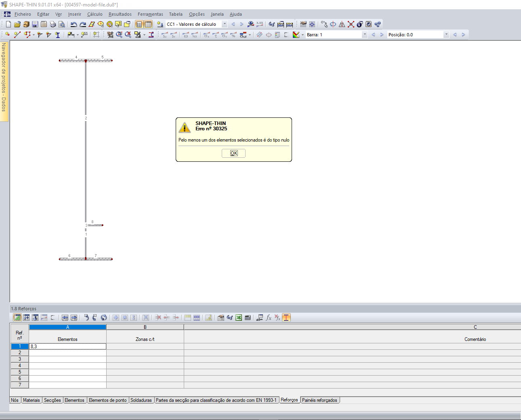Click the Excel export icon in the table toolbar

click(x=239, y=318)
